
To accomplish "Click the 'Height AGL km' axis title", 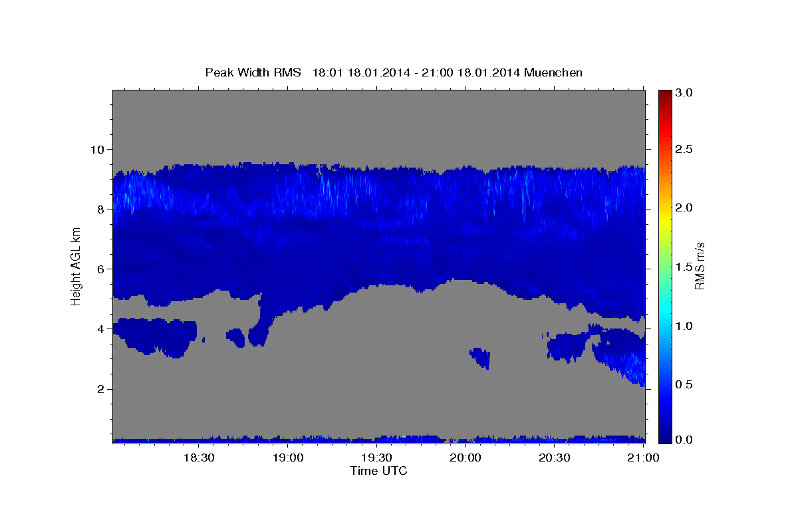I will tap(76, 266).
